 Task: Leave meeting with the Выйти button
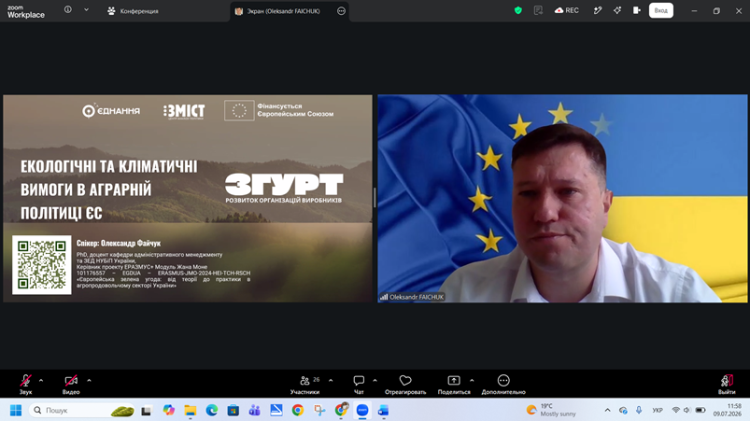point(726,384)
